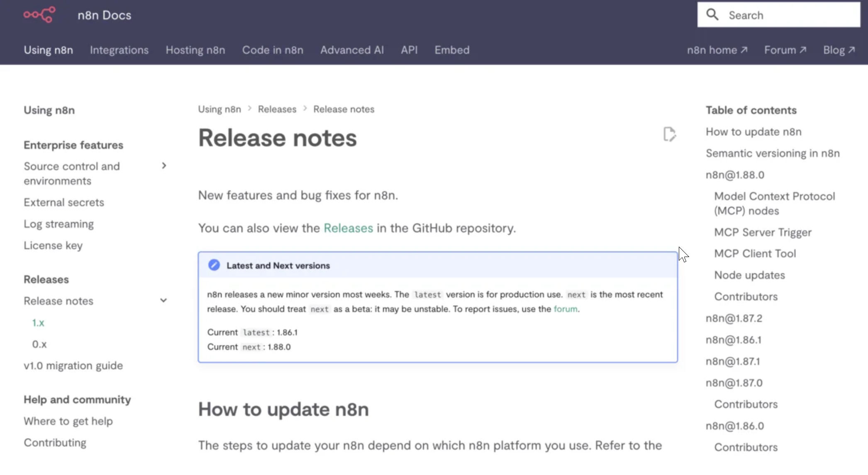
Task: Click the n8n logo icon
Action: click(39, 15)
